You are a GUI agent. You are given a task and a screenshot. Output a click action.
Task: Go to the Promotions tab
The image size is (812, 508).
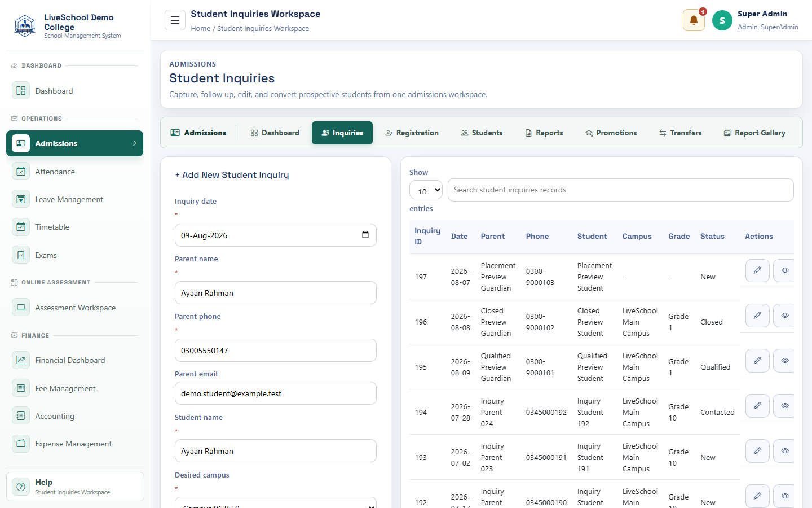pos(611,133)
